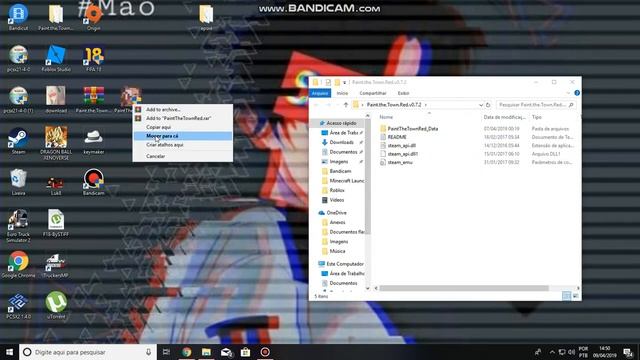Select 'Copiar aqui' from context menu
Screen dimensions: 640x360
(183, 127)
